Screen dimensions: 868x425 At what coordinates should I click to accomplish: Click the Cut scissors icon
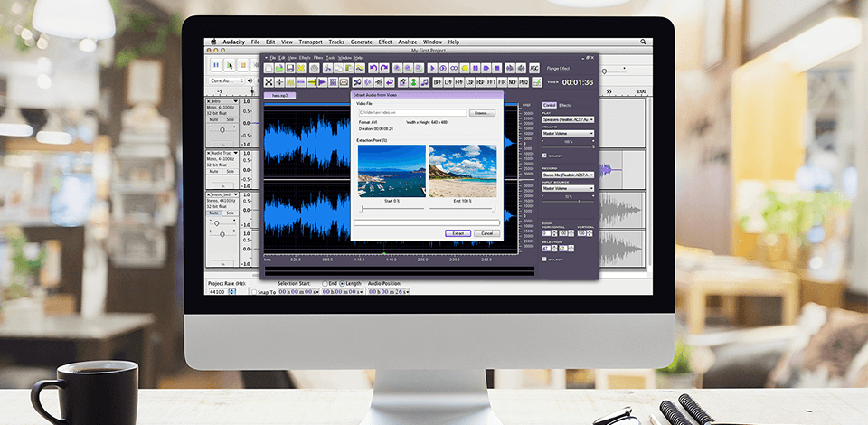(x=327, y=68)
